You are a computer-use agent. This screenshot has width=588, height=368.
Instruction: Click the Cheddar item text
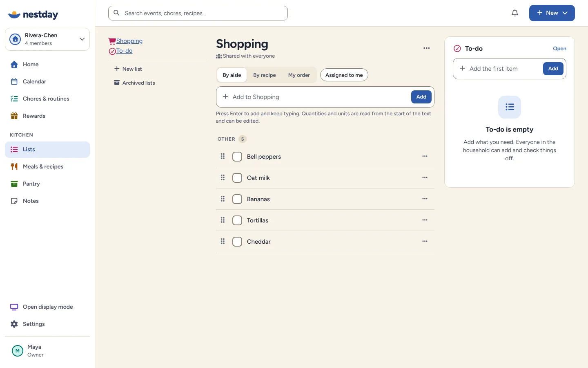(259, 242)
